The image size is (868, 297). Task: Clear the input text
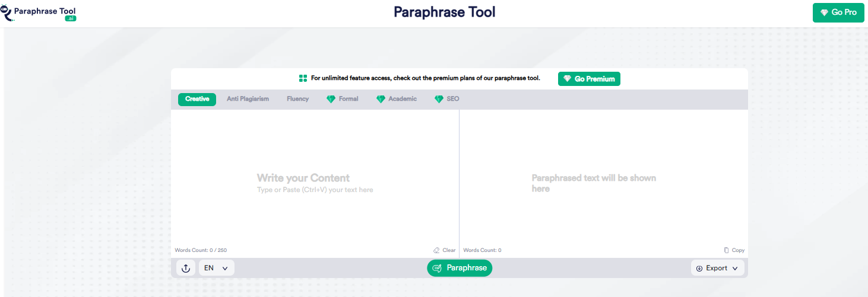445,250
